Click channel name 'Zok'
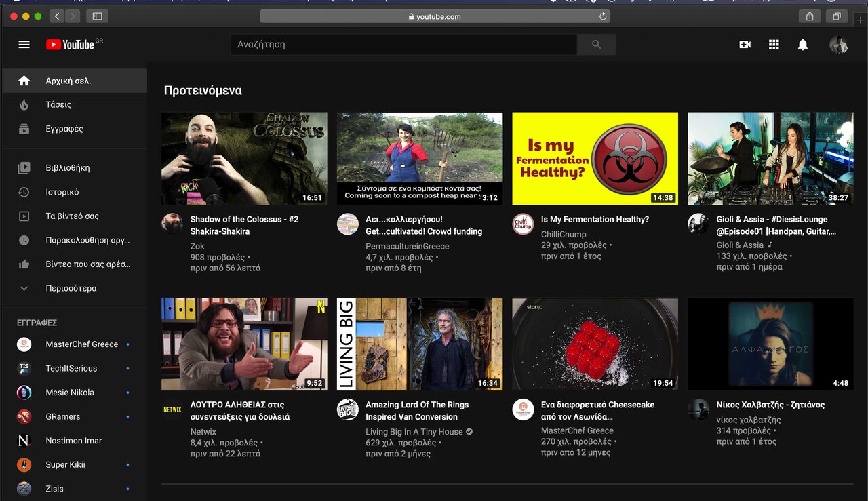The width and height of the screenshot is (868, 501). click(x=197, y=247)
